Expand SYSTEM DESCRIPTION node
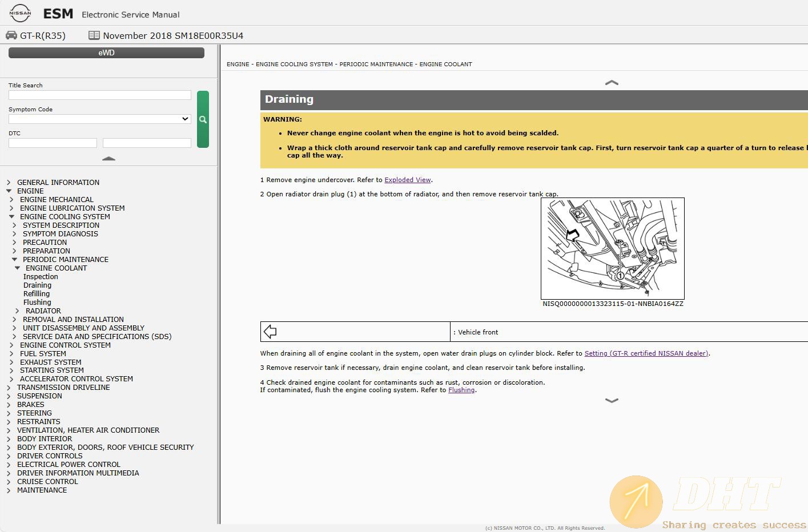The width and height of the screenshot is (808, 532). click(14, 225)
